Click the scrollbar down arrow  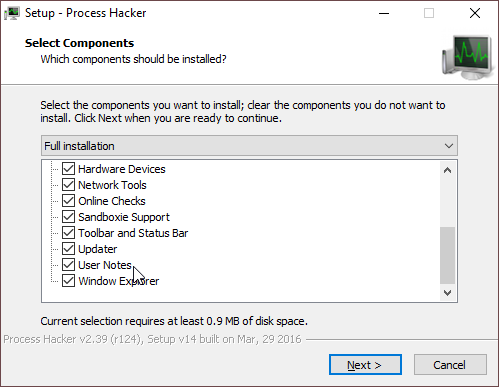(x=448, y=293)
